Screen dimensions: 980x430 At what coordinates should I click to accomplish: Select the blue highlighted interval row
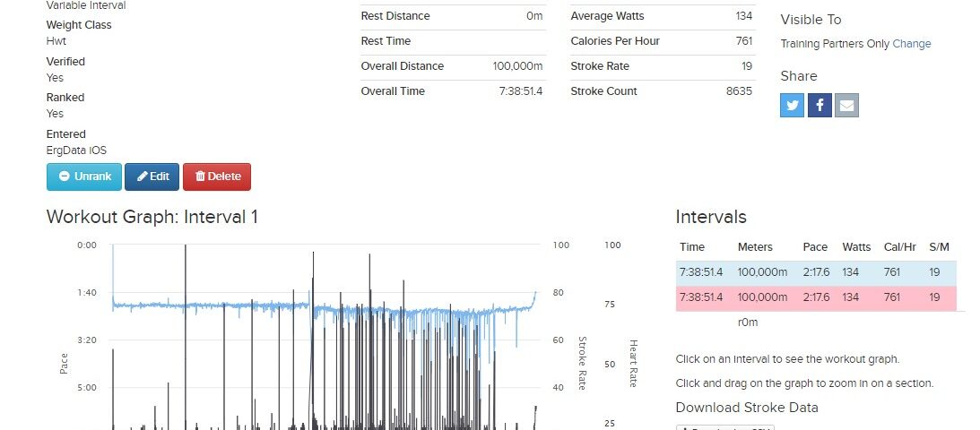click(820, 272)
